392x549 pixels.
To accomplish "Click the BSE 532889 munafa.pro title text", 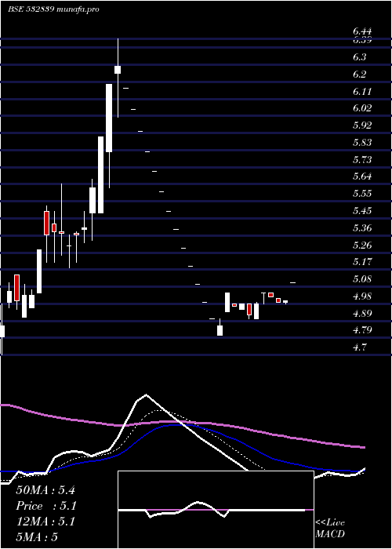I will coord(53,9).
